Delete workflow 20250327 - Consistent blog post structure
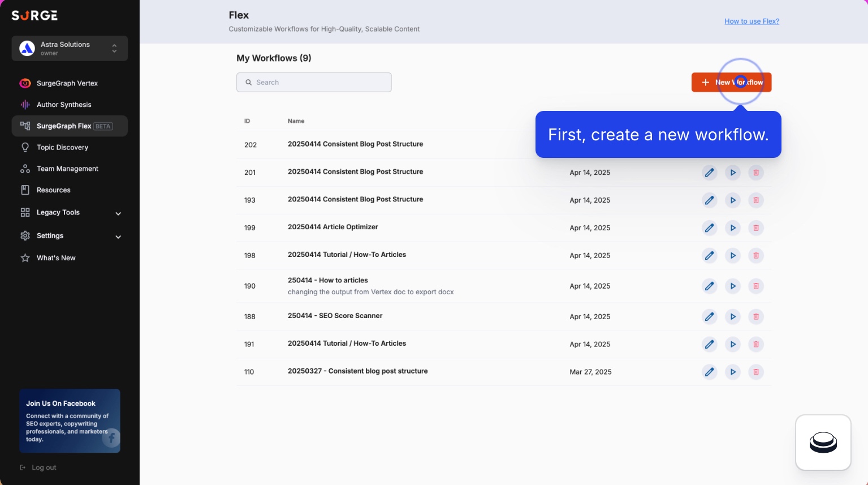Screen dimensions: 868x485 pos(756,372)
